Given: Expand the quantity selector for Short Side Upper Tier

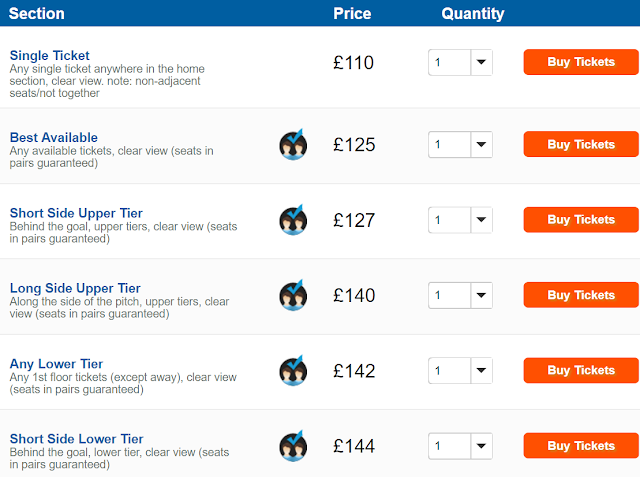Looking at the screenshot, I should (460, 220).
